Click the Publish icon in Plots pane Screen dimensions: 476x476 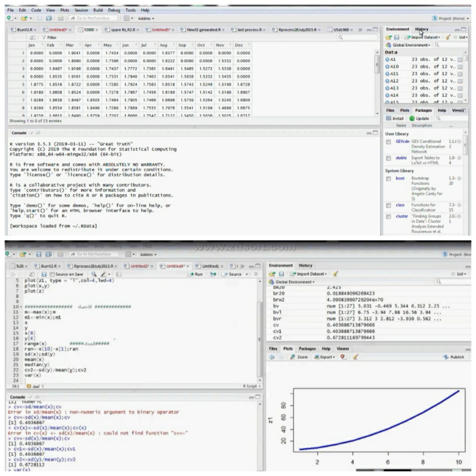[x=454, y=357]
